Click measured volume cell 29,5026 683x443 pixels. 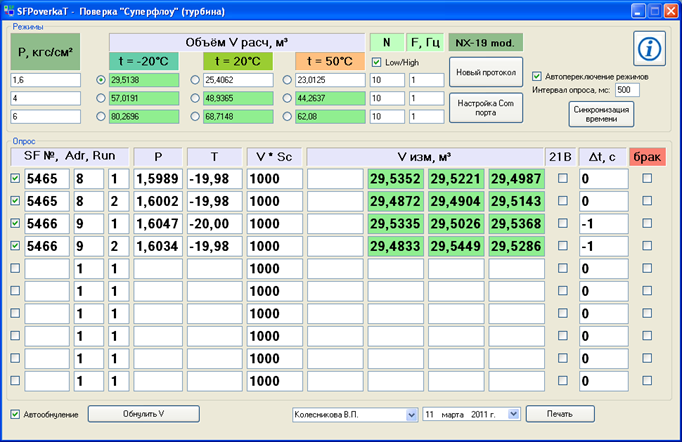456,224
